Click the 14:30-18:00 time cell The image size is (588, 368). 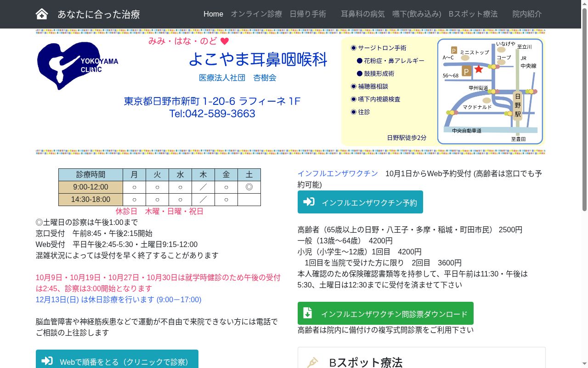click(90, 200)
